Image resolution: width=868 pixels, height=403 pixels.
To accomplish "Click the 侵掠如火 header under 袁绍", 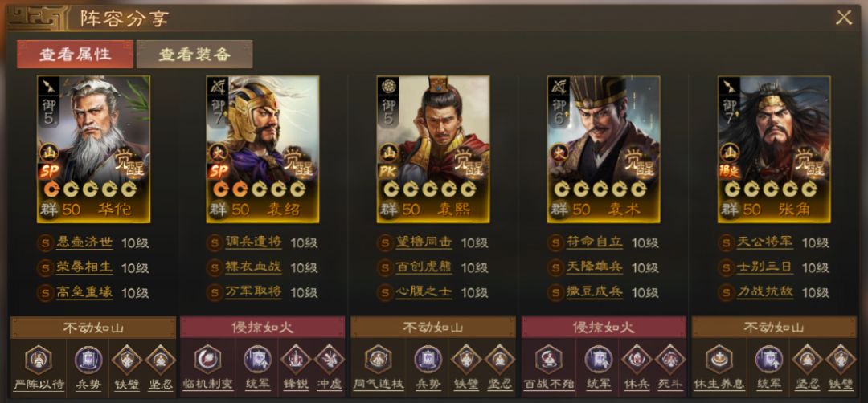I will 262,328.
